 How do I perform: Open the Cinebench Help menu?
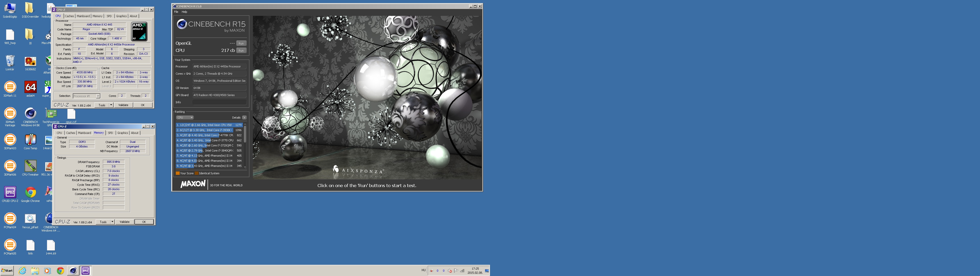pos(185,12)
